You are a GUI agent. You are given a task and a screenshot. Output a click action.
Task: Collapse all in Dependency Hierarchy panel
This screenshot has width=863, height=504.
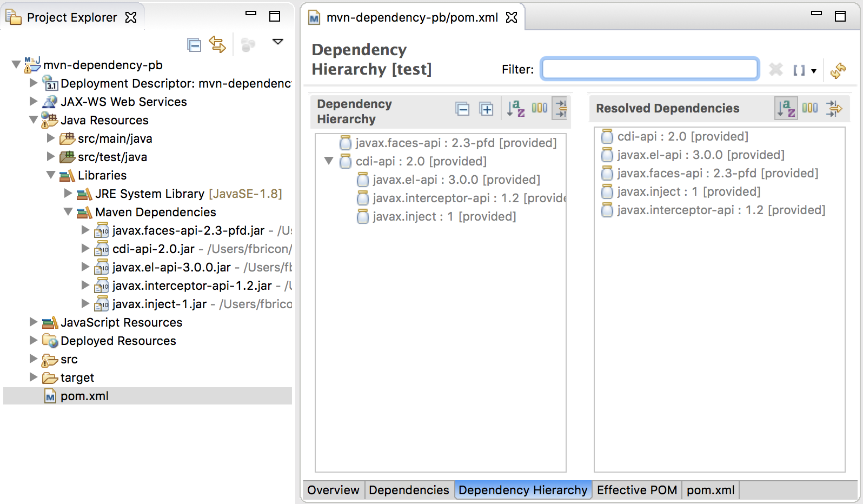(462, 109)
